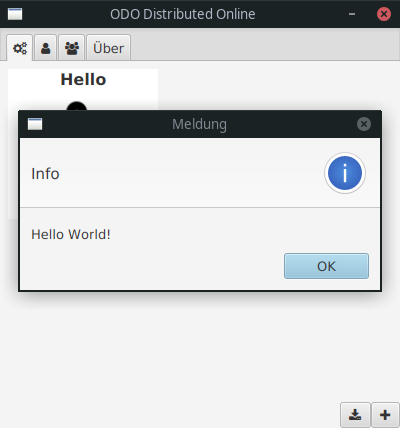Image resolution: width=400 pixels, height=428 pixels.
Task: Minimize the ODO Distributed Online window
Action: [352, 14]
